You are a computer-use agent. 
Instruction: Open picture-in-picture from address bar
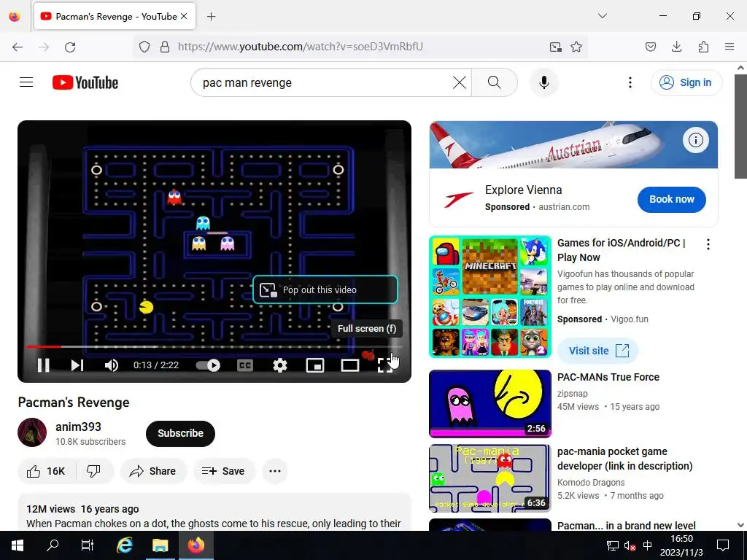[x=555, y=47]
